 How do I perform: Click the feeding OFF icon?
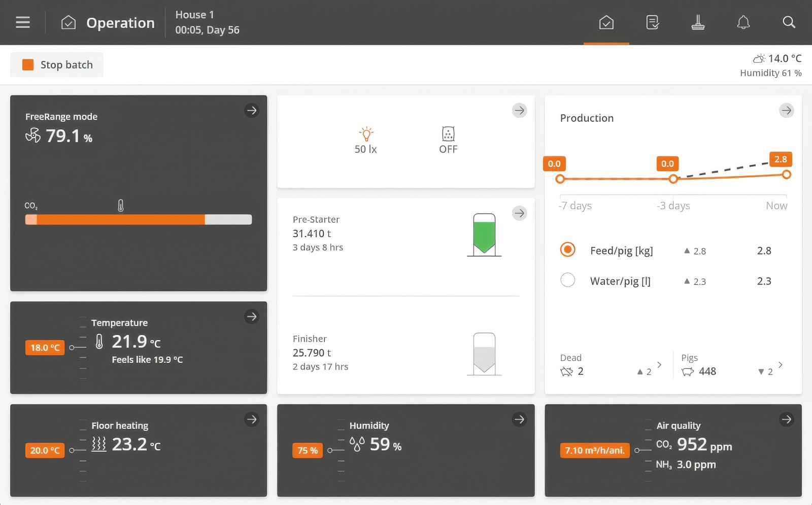[x=448, y=134]
